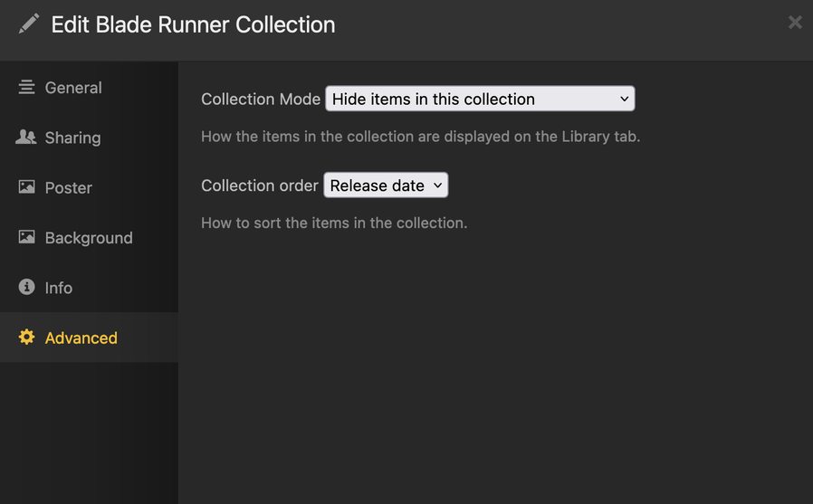Screen dimensions: 813x504
Task: Click the Sharing people icon
Action: 26,137
